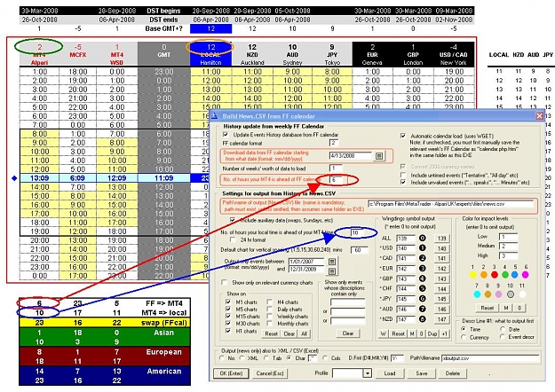Click the Dup button in Wingdings group
Viewport: 555px width, 392px height.
click(x=432, y=333)
